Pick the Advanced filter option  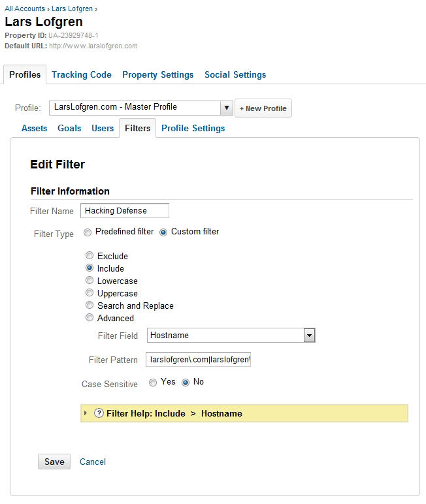[x=90, y=317]
